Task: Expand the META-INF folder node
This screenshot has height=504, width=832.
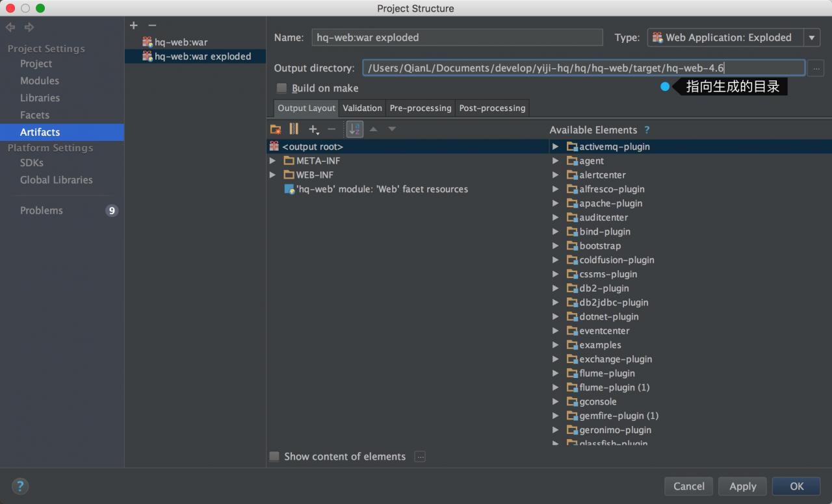Action: (273, 160)
